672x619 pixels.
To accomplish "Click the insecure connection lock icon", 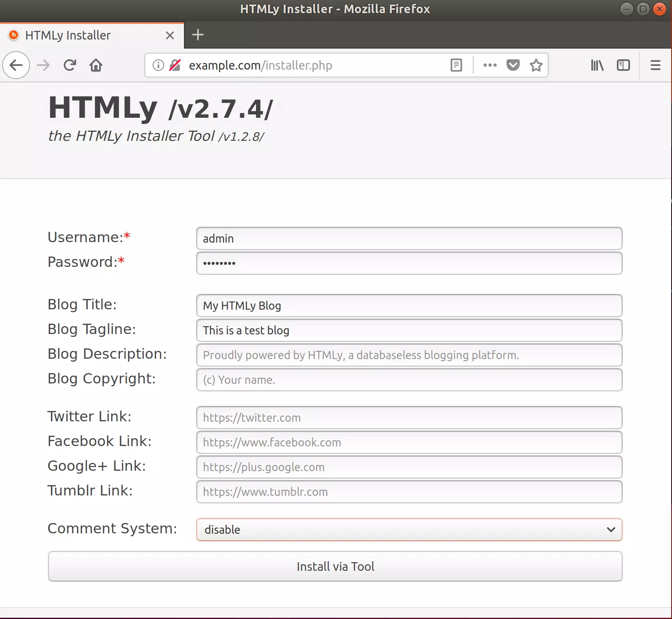I will [x=175, y=65].
